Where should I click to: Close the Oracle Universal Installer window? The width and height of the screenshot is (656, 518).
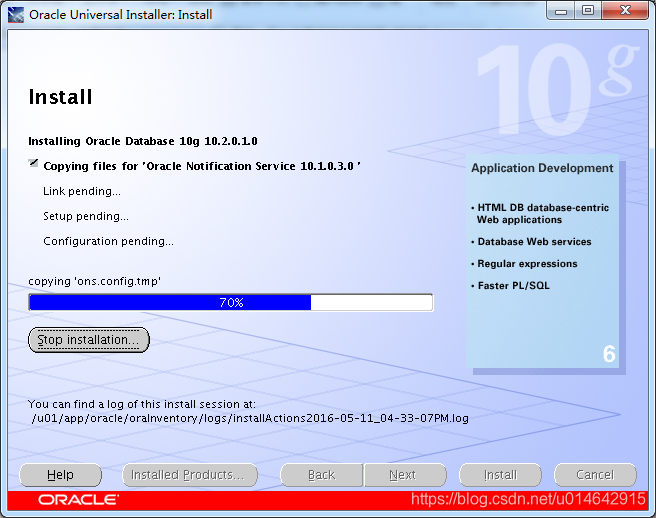pos(625,10)
